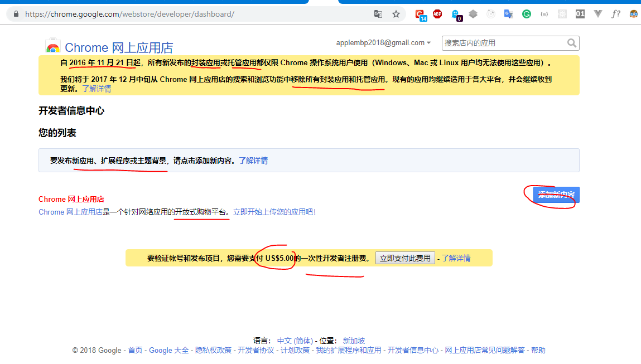
Task: Open the Vue devtools extension
Action: 598,14
